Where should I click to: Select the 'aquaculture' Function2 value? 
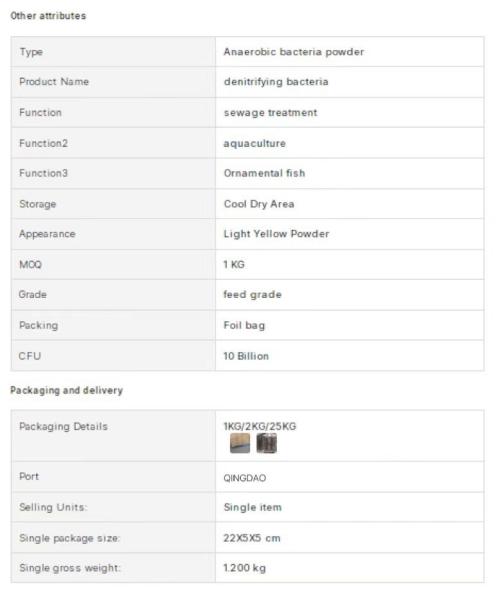pyautogui.click(x=255, y=144)
